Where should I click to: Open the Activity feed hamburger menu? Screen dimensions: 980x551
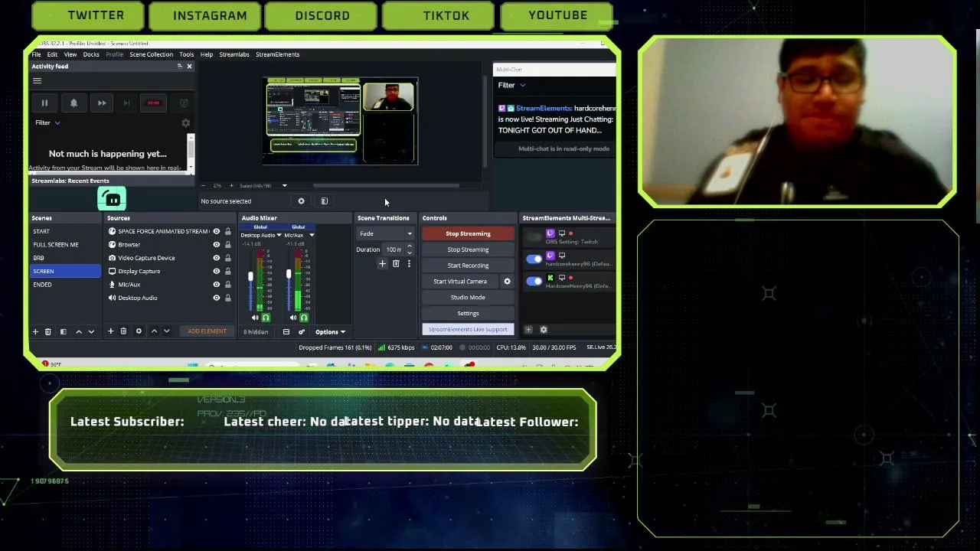37,80
